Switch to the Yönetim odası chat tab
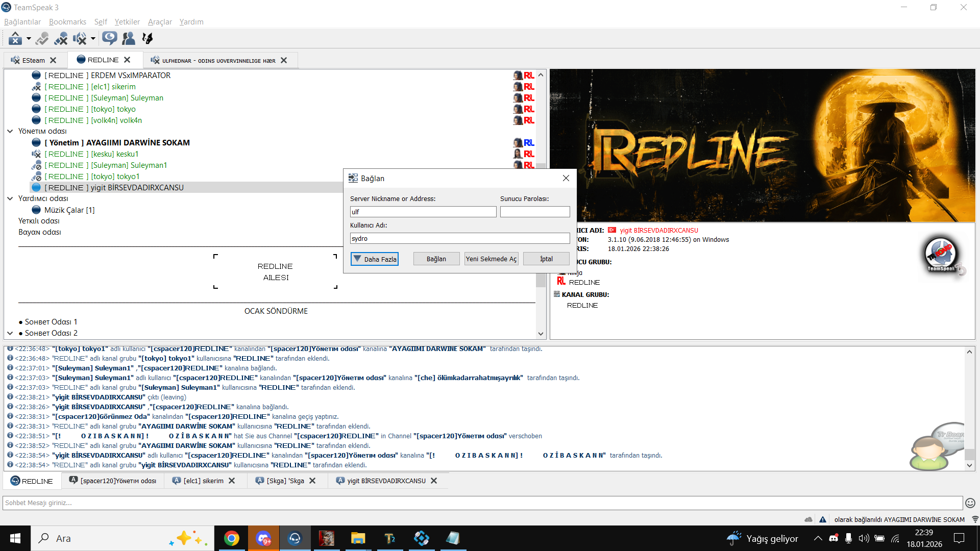 [113, 481]
